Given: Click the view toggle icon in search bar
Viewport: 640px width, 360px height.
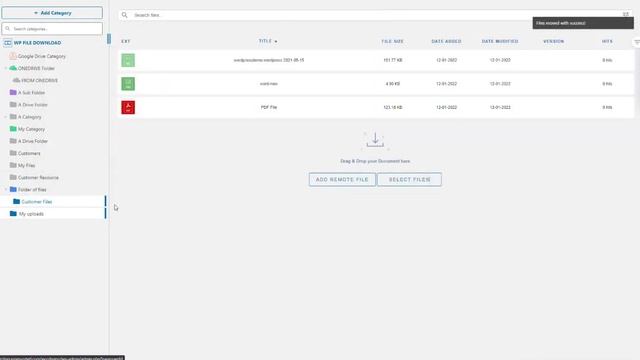Looking at the screenshot, I should [x=626, y=14].
